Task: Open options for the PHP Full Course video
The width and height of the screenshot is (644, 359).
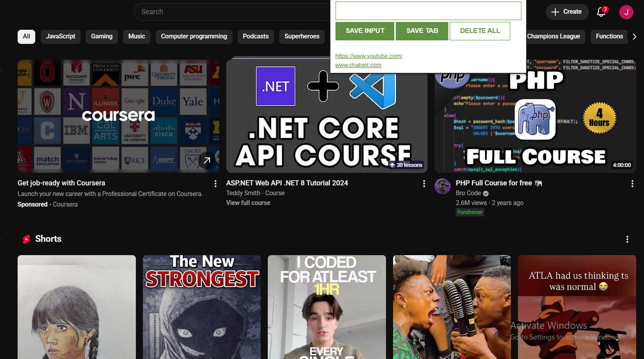Action: [x=632, y=183]
